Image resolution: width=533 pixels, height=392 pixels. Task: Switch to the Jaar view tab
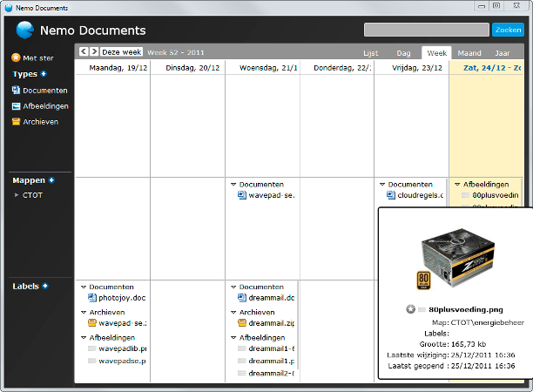502,53
